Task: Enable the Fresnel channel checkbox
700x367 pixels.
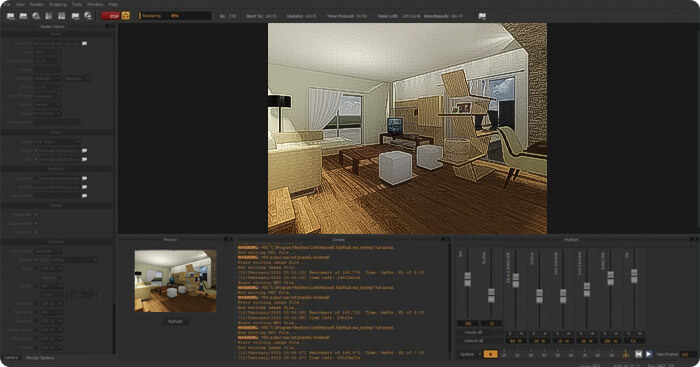Action: point(36,347)
